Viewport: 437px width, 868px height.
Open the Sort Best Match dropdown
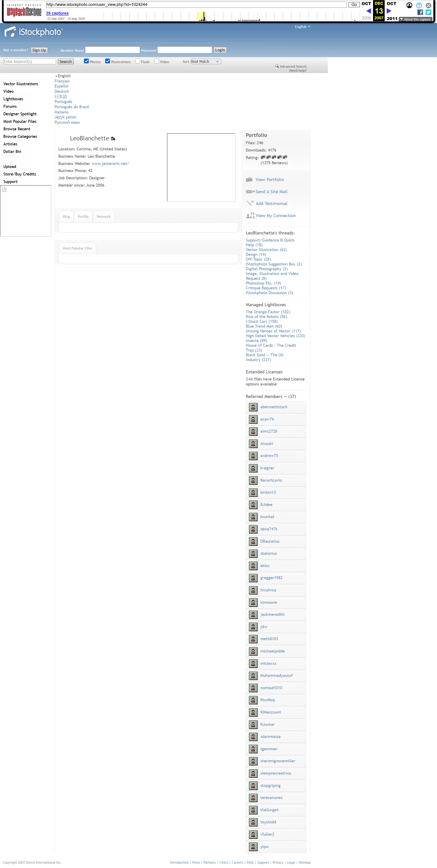click(205, 62)
